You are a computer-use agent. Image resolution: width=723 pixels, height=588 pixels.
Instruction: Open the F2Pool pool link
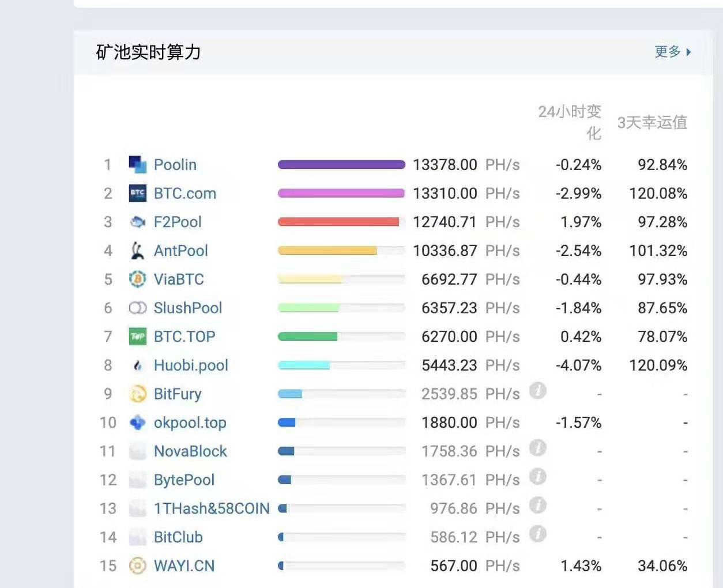[178, 222]
